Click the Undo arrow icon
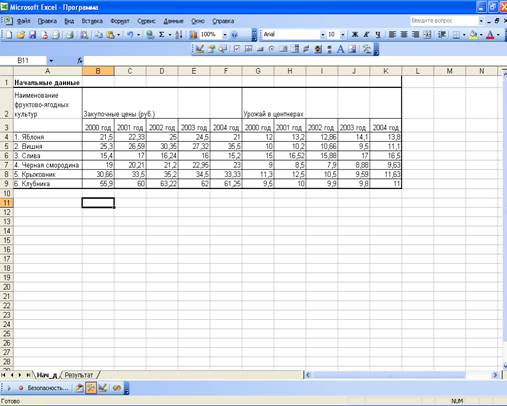Image resolution: width=507 pixels, height=406 pixels. [131, 35]
